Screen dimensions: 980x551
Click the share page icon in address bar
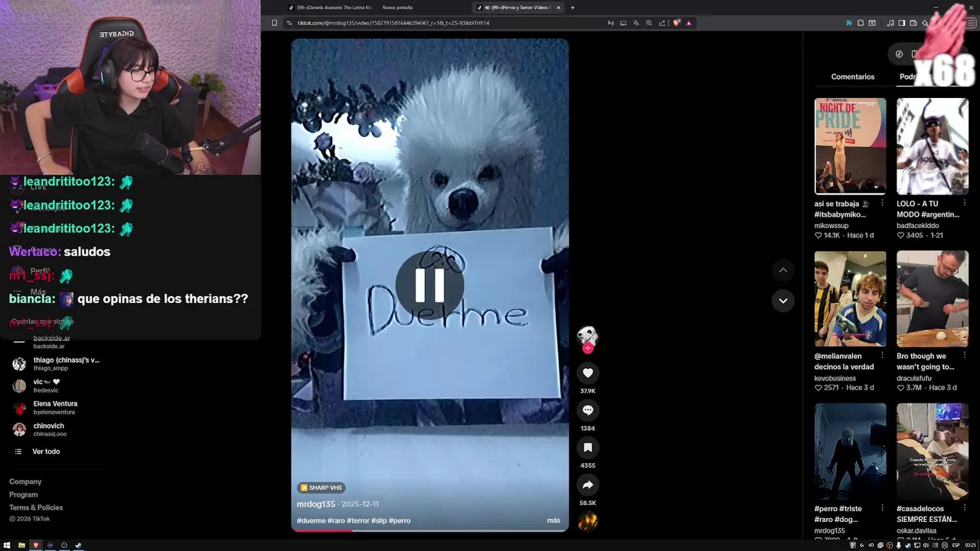662,23
